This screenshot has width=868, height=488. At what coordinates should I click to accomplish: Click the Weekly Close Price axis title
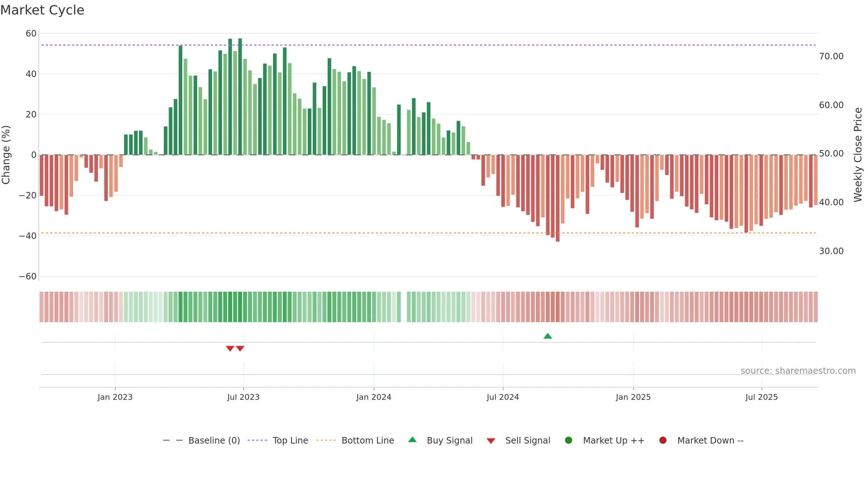(858, 155)
